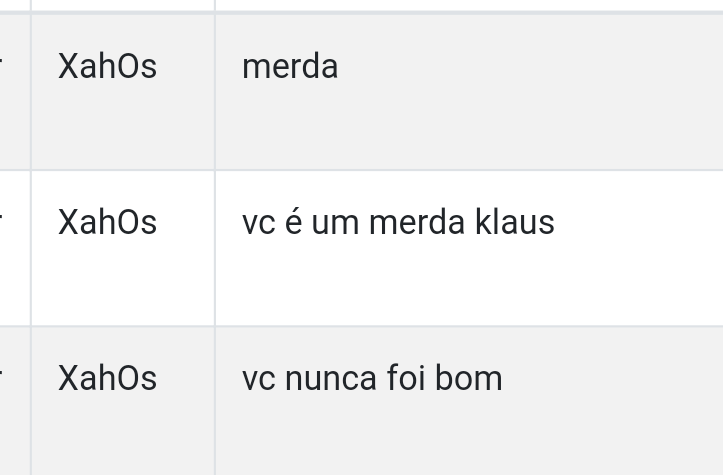Screen dimensions: 723x475
Task: Click the word "merda" in the klaus message
Action: 417,222
